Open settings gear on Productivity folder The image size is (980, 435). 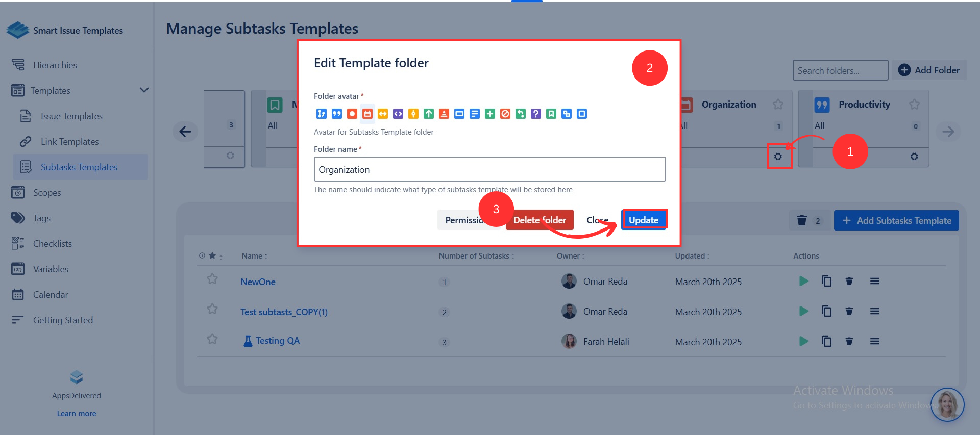tap(914, 157)
